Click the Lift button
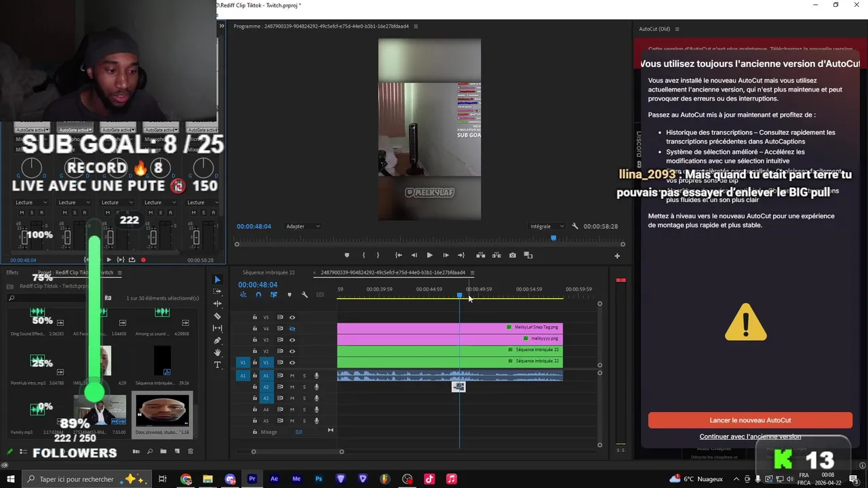The image size is (868, 488). (x=481, y=256)
